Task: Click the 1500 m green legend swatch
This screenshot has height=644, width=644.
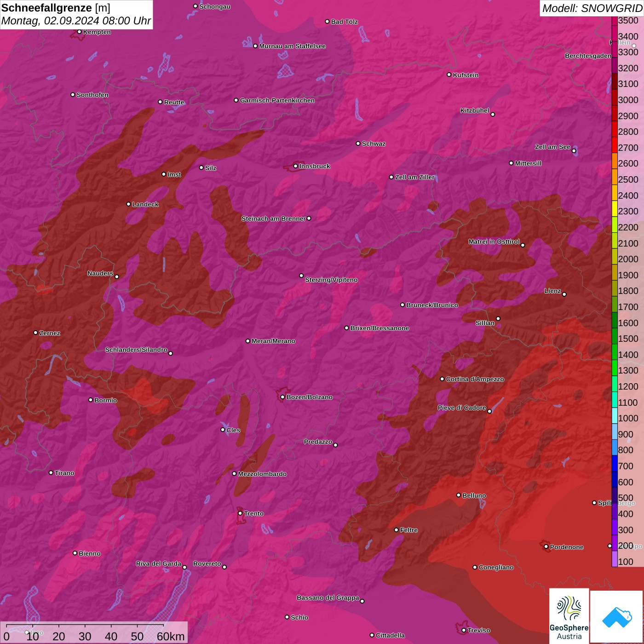Action: pos(615,337)
